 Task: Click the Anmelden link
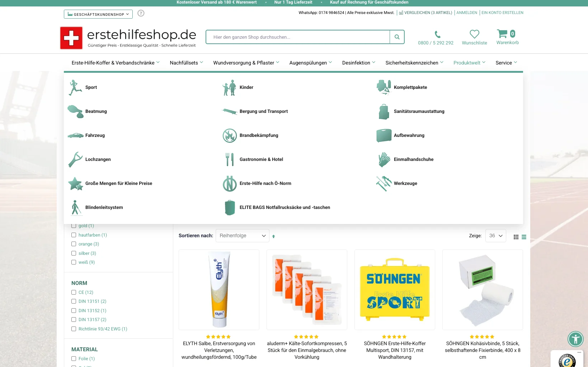pos(467,13)
